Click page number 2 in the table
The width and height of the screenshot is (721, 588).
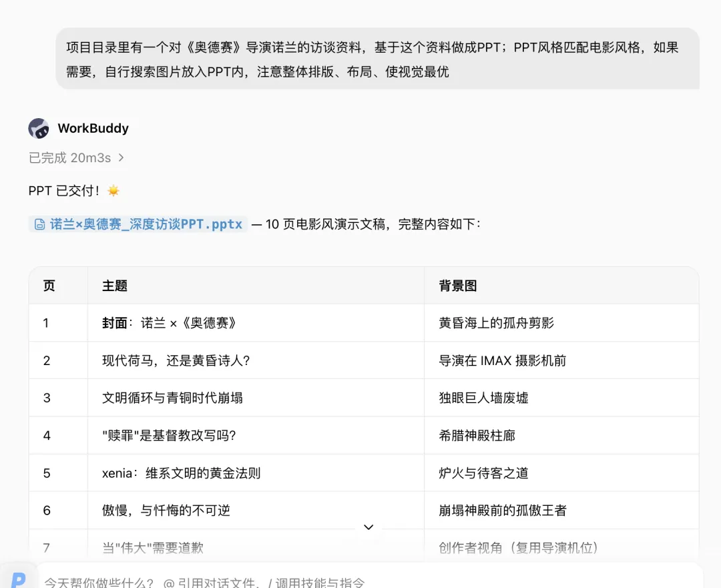(x=47, y=361)
